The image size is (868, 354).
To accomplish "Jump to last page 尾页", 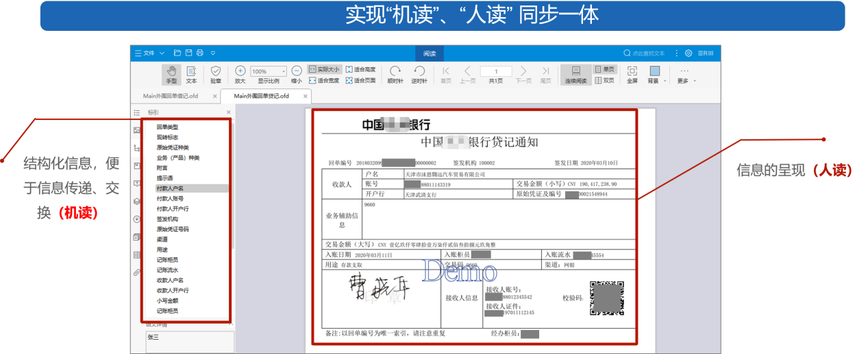I will (546, 75).
